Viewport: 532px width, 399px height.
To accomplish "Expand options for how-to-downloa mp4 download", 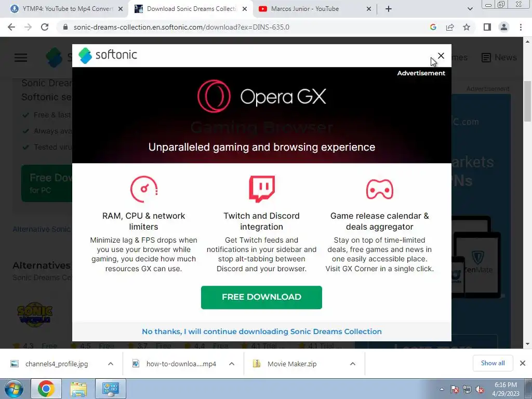I will tap(232, 364).
